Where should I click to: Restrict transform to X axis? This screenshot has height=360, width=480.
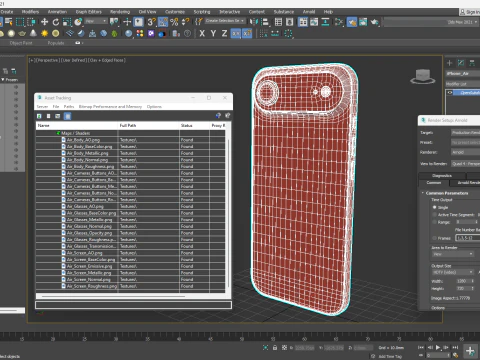click(x=202, y=33)
